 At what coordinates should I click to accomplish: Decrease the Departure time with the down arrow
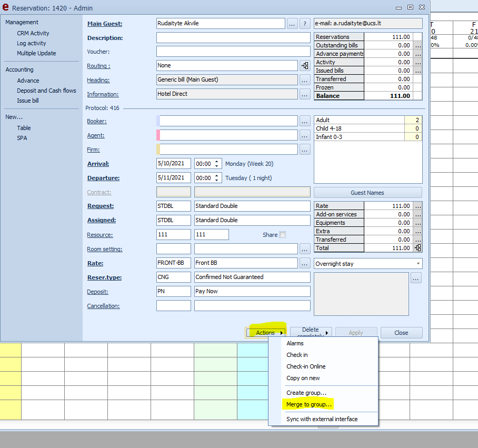pyautogui.click(x=216, y=181)
